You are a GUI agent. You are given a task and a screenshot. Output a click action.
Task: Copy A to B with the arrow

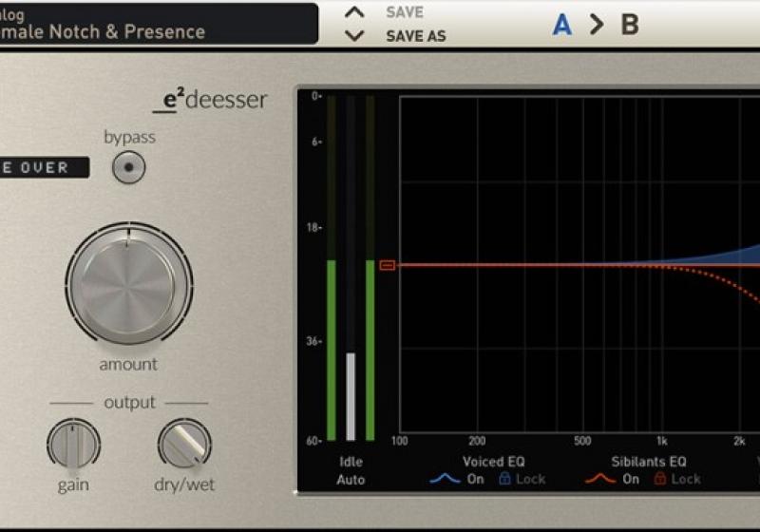click(597, 25)
